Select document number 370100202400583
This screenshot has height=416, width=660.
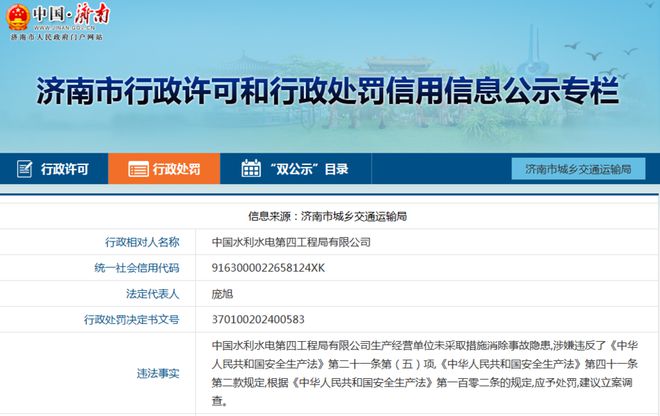pos(258,320)
